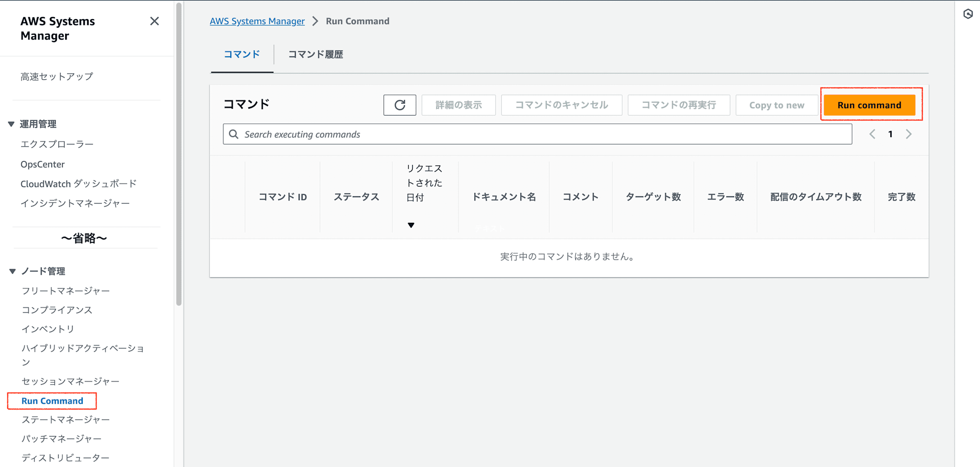Open ハイブリッドアクティベーション in sidebar

tap(83, 355)
